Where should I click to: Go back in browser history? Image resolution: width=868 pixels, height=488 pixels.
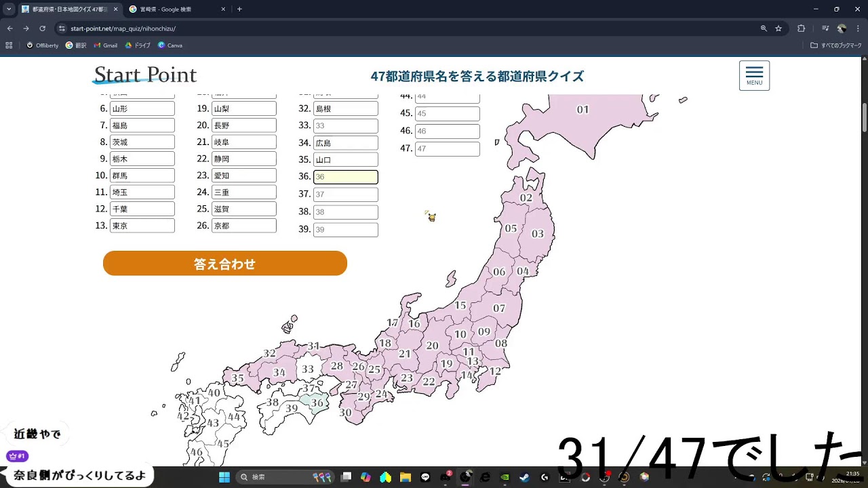coord(9,28)
